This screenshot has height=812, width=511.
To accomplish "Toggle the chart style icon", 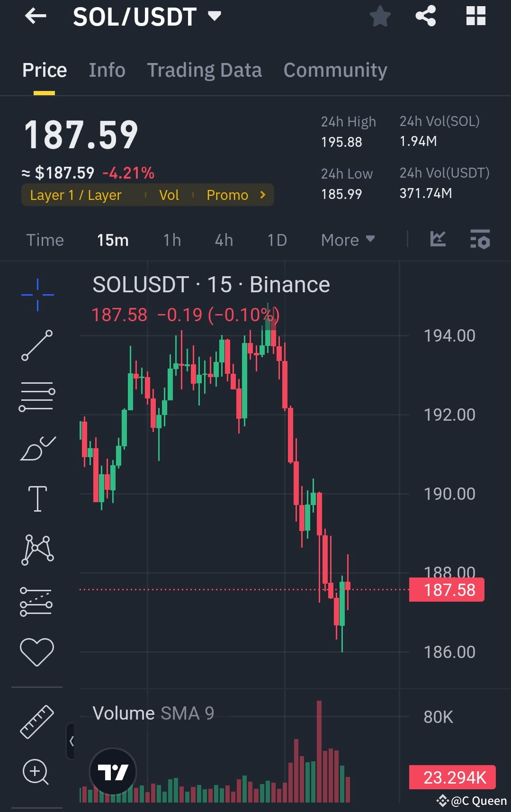I will 438,239.
